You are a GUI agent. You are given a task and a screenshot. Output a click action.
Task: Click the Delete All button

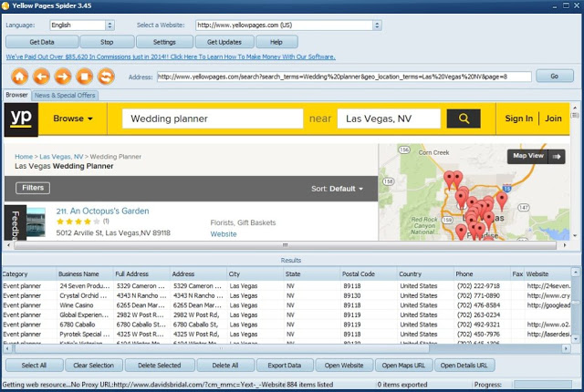(x=225, y=366)
